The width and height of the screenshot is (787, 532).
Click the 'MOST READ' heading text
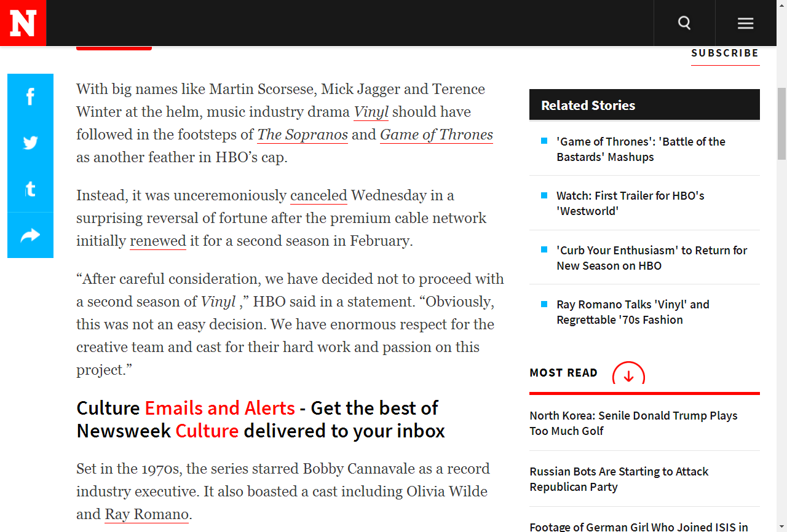[x=563, y=373]
